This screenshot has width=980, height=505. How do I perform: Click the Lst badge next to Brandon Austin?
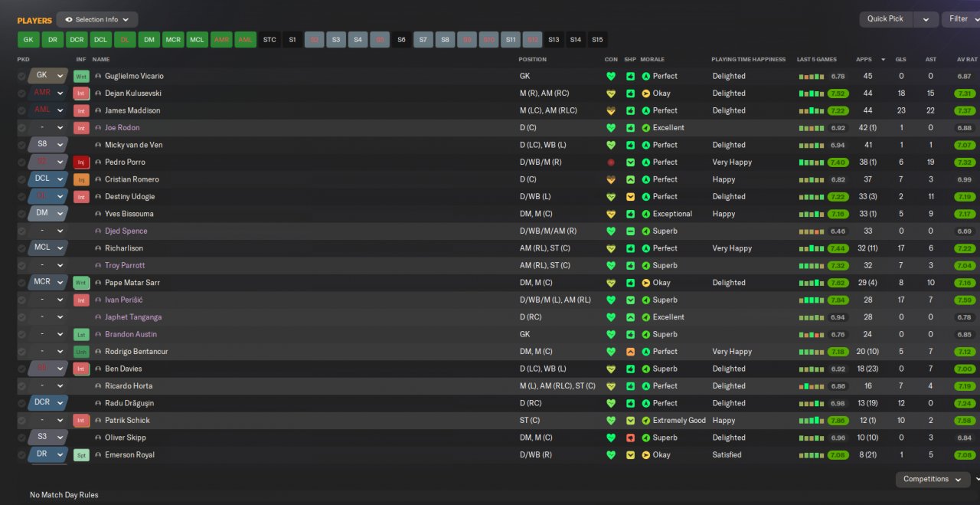pyautogui.click(x=81, y=334)
